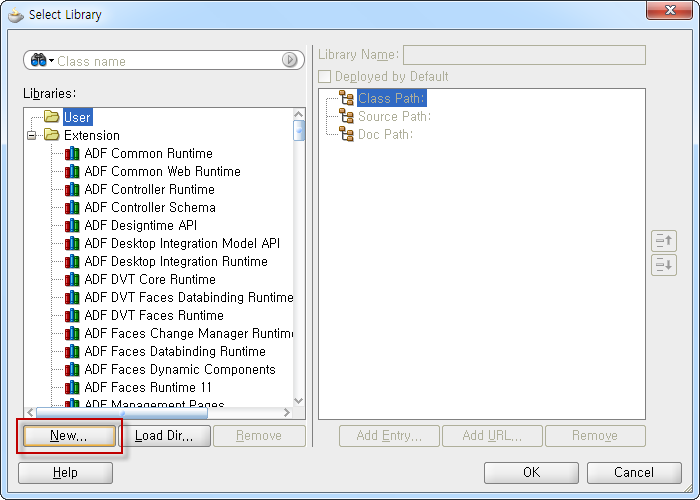Click the Source Path tree icon
This screenshot has width=700, height=500.
point(346,116)
